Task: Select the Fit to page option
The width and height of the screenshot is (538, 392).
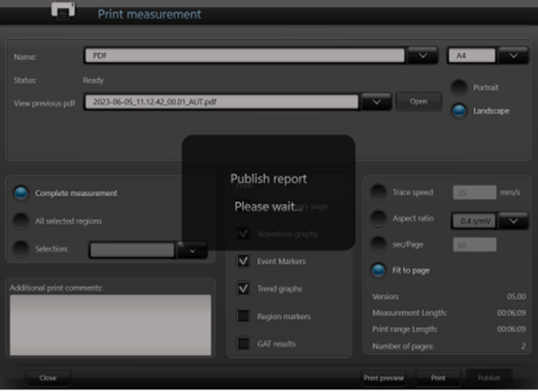Action: (x=379, y=270)
